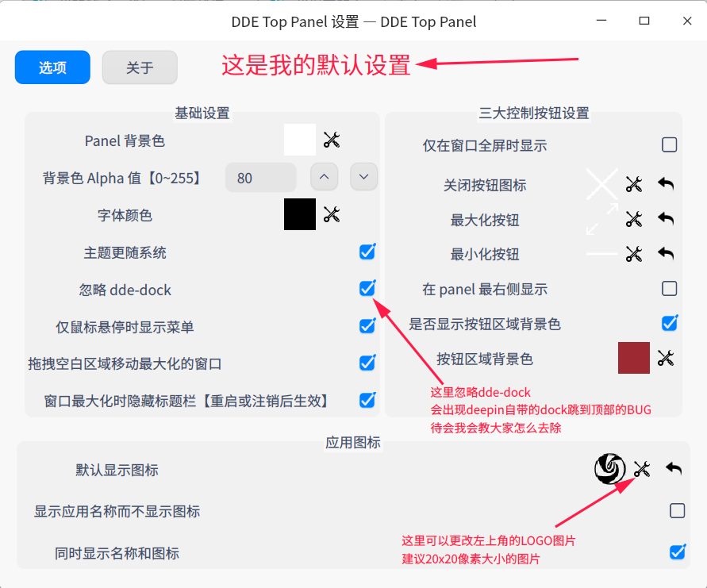Click the close button icon preview (X)
The image size is (707, 588).
click(602, 184)
